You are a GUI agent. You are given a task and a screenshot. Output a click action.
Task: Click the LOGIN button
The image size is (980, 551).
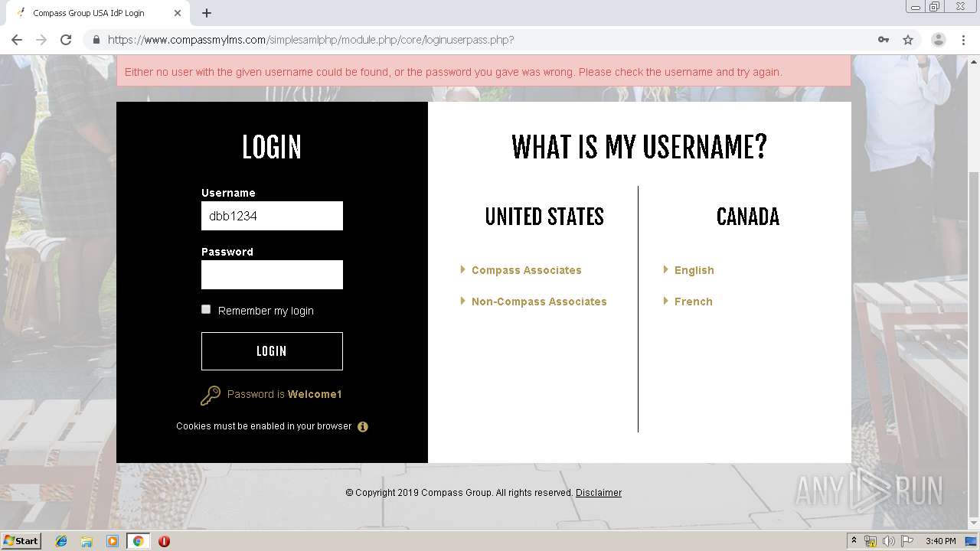[272, 351]
